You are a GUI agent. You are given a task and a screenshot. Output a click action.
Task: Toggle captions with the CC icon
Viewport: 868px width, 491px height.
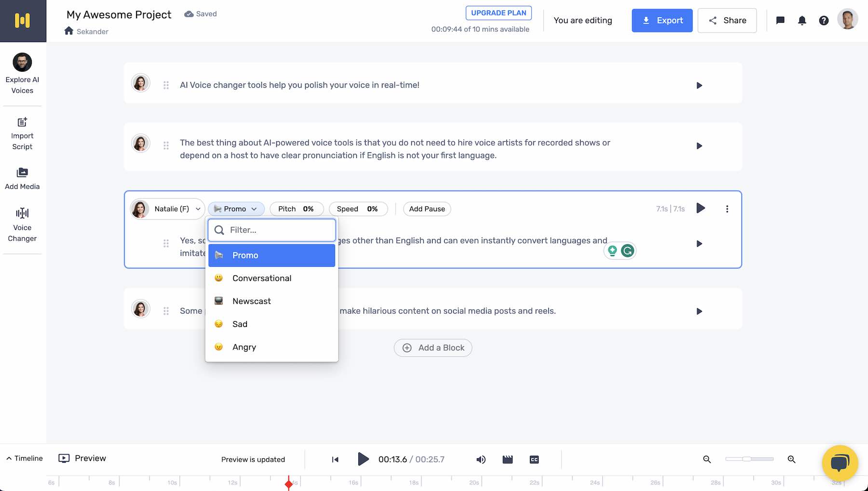point(534,459)
